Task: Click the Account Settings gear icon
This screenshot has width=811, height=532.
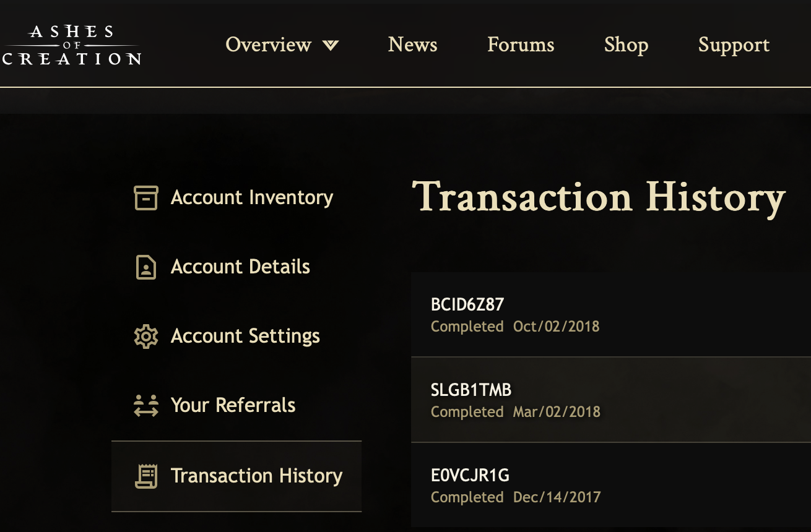Action: 146,337
